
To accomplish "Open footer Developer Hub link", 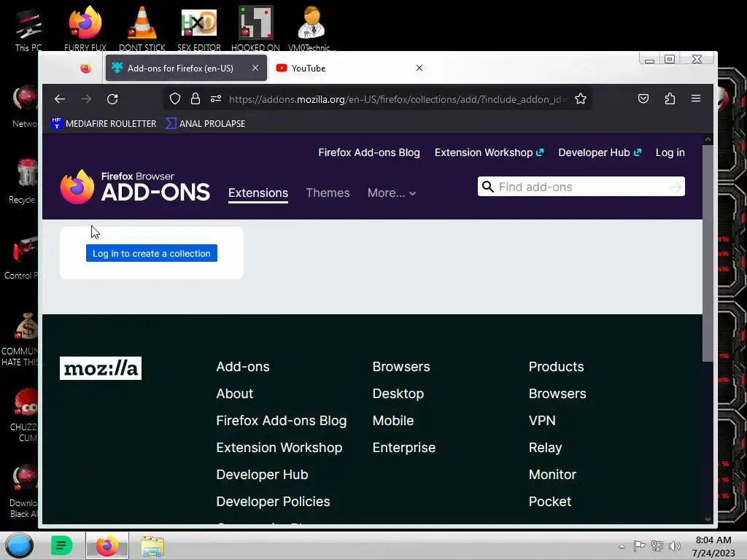I will [262, 475].
